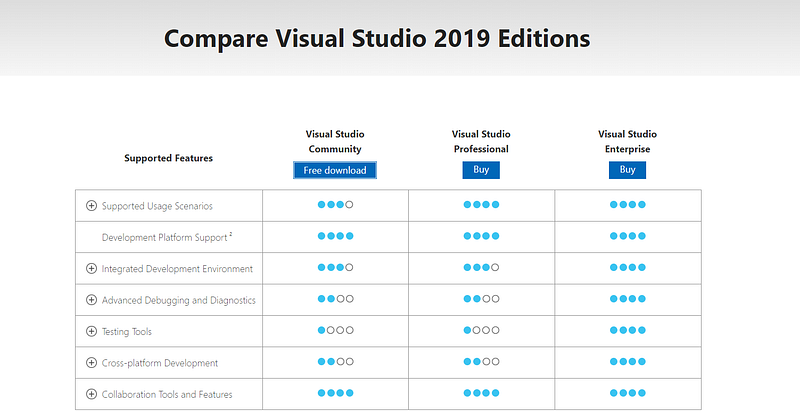This screenshot has height=417, width=800.
Task: Click the Supported Features column heading
Action: (x=168, y=158)
